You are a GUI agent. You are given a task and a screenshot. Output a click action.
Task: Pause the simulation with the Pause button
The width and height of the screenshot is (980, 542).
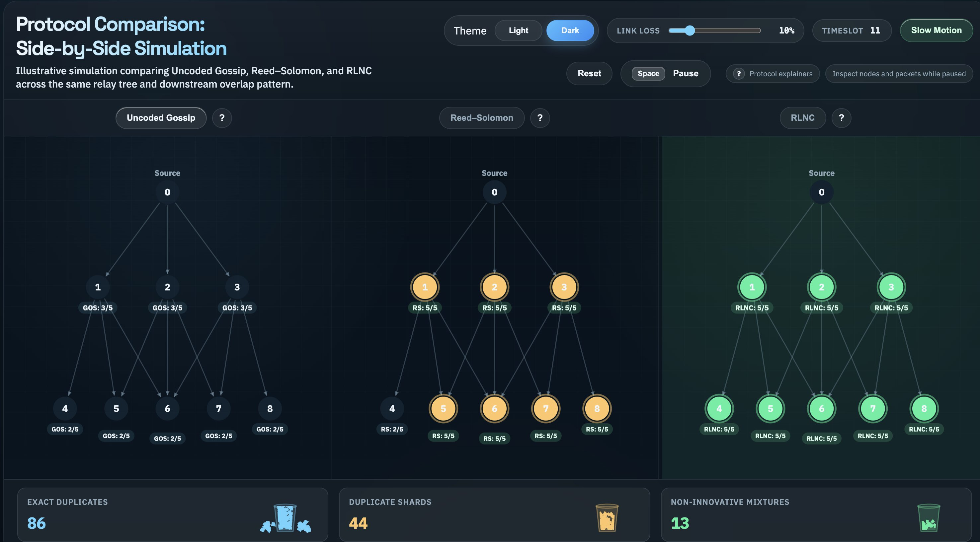click(665, 73)
